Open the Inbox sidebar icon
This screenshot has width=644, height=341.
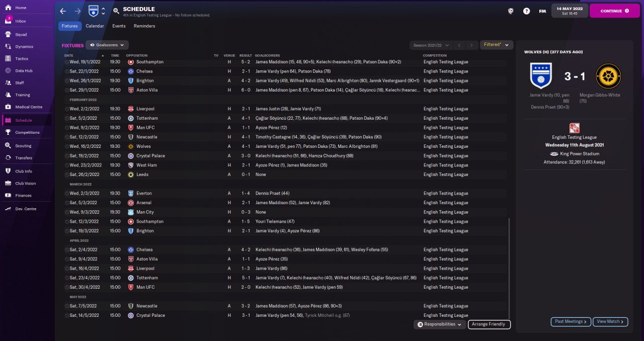(9, 21)
